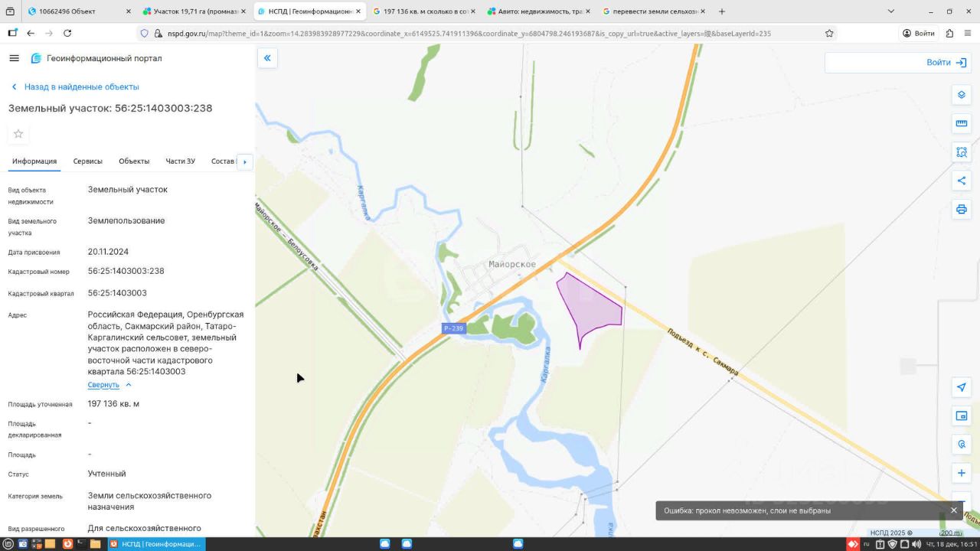This screenshot has height=551, width=980.
Task: Switch to the Информация tab
Action: (x=34, y=161)
